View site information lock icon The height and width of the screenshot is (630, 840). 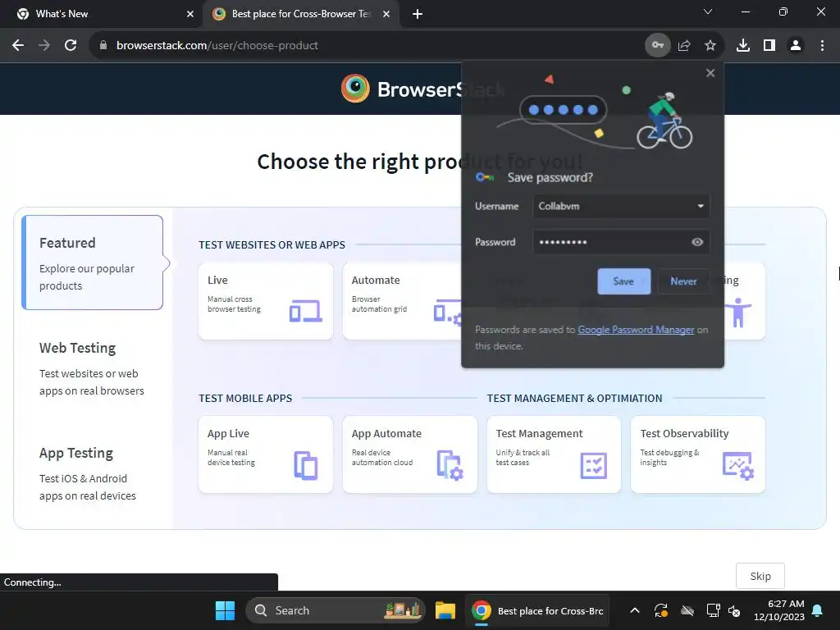click(103, 46)
